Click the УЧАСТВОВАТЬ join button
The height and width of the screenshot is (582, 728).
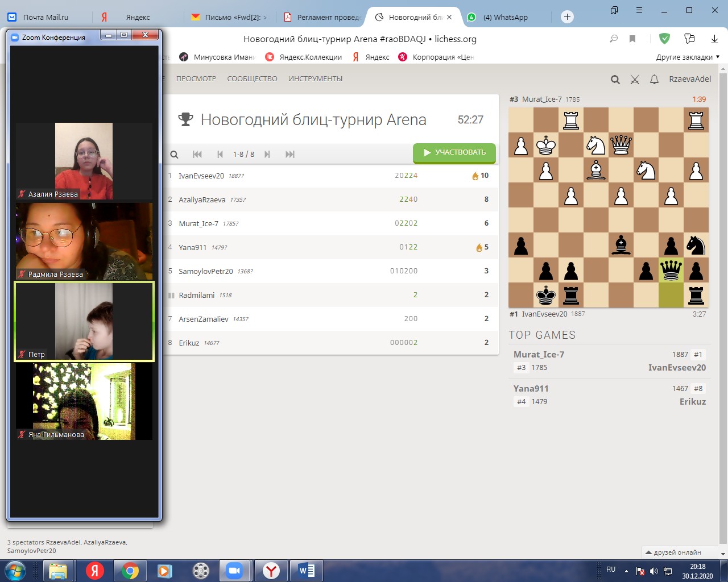pyautogui.click(x=454, y=152)
